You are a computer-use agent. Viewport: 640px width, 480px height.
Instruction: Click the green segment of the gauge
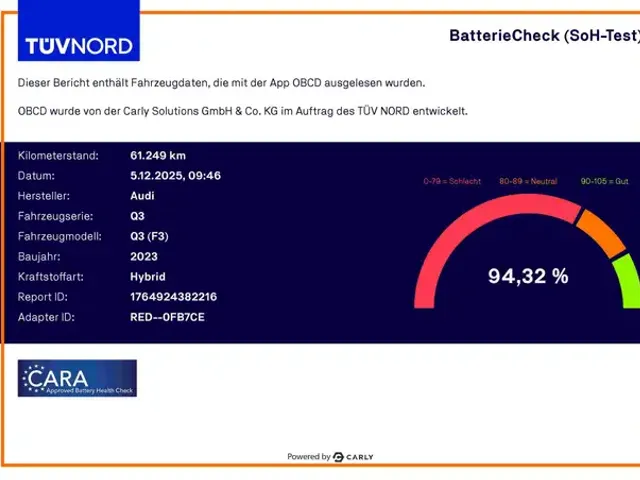point(627,280)
